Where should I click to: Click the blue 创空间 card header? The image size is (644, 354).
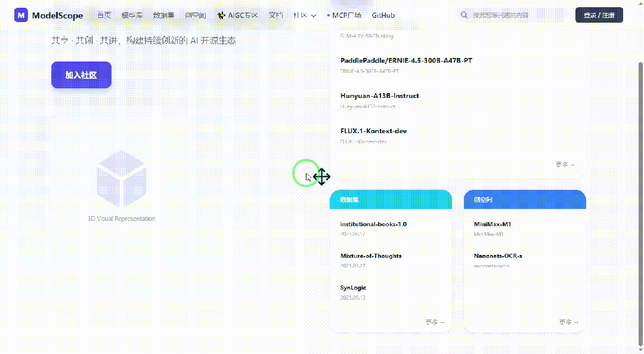[525, 199]
